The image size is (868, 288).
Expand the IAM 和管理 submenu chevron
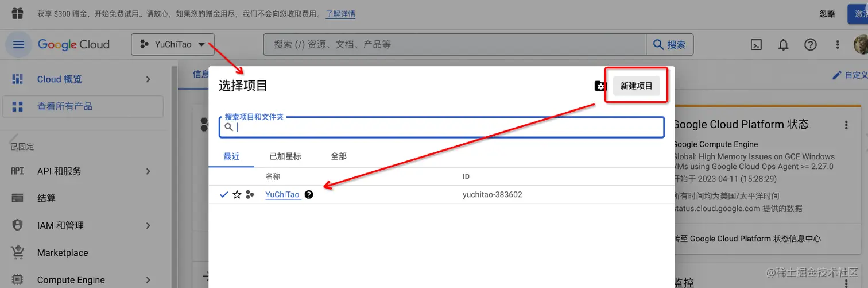point(148,225)
